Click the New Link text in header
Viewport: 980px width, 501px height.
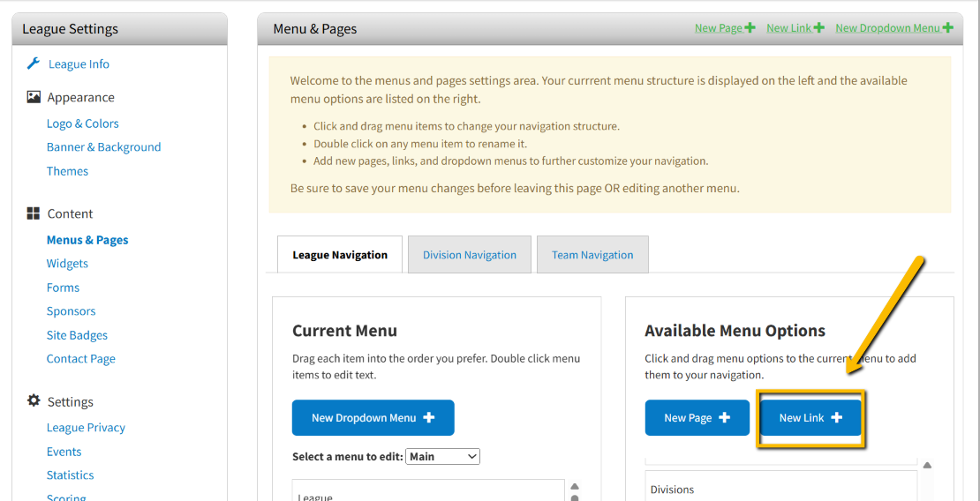coord(789,28)
